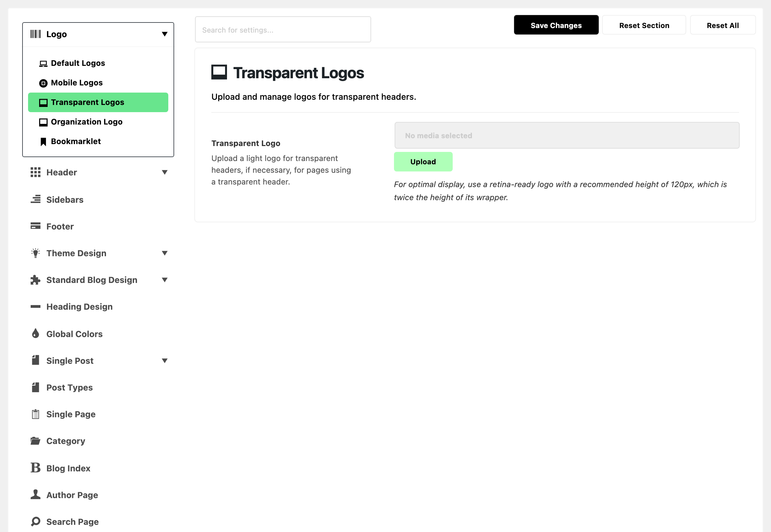
Task: Click the barcode icon beside Logo
Action: [x=36, y=34]
